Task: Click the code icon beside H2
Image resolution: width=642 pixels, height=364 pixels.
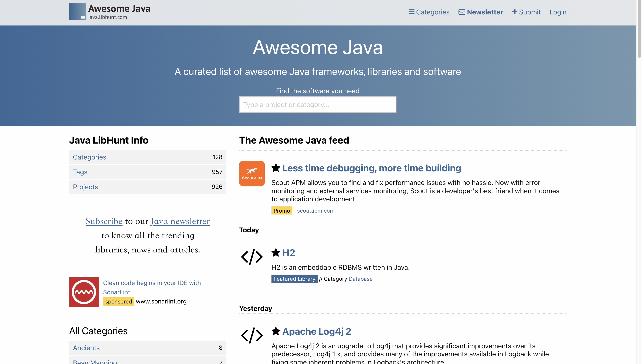Action: click(x=252, y=257)
